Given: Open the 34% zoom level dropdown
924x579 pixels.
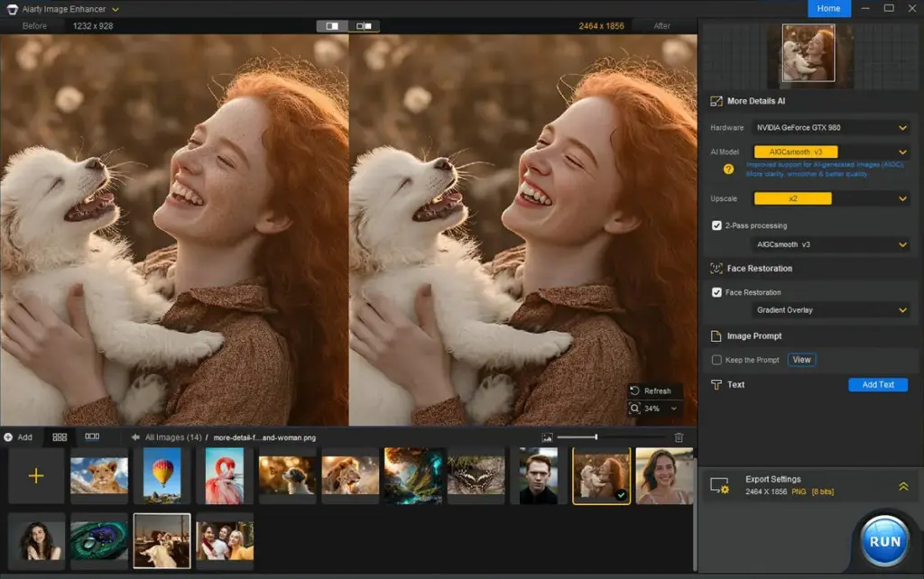Looking at the screenshot, I should (x=673, y=409).
